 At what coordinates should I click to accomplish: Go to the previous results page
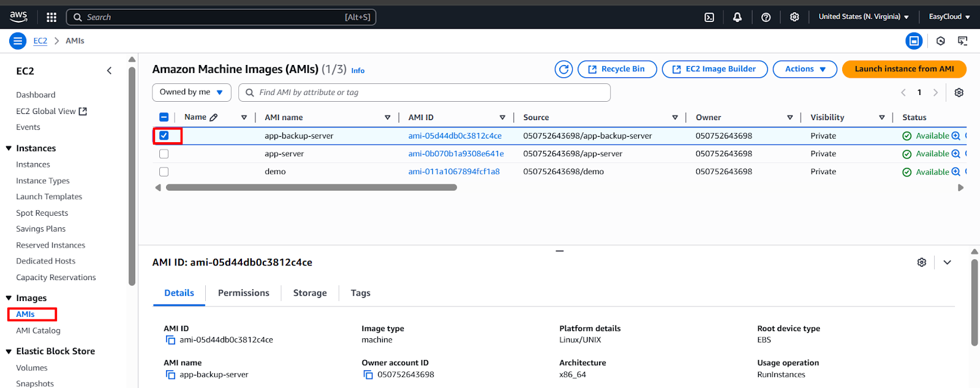pos(903,93)
